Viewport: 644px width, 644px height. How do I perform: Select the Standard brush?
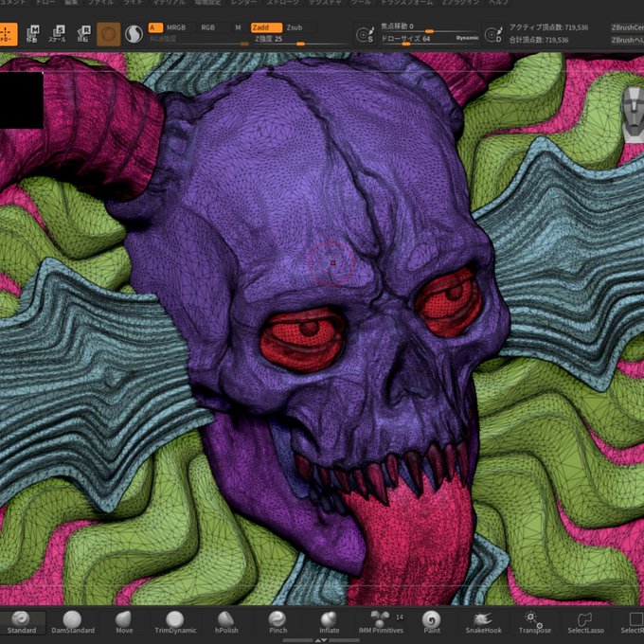tap(22, 621)
